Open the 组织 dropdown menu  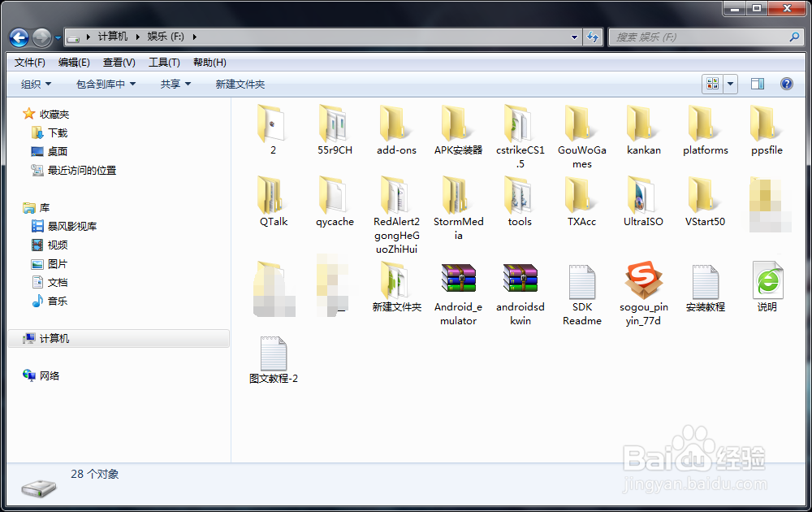33,83
